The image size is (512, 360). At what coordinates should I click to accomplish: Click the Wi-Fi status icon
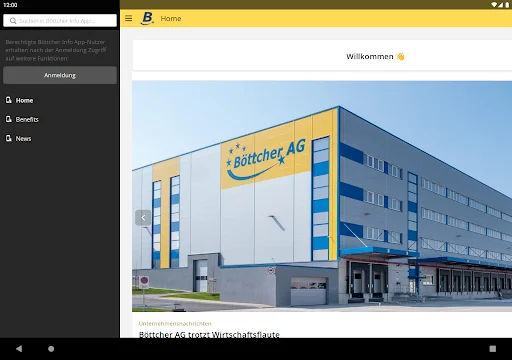pos(494,5)
